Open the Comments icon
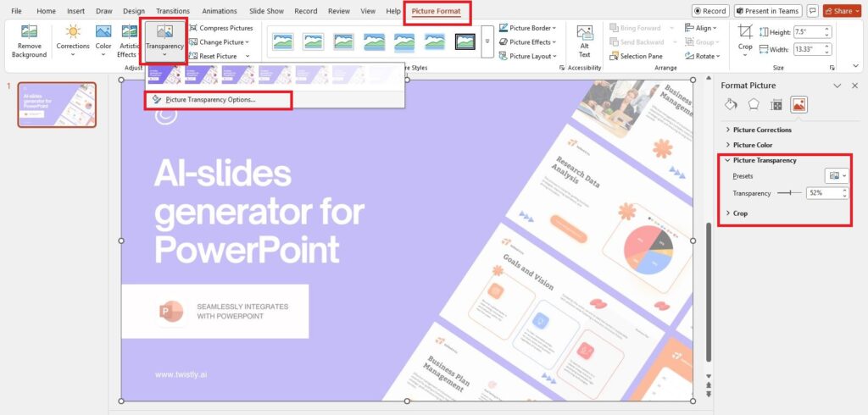The width and height of the screenshot is (868, 415). click(x=812, y=11)
